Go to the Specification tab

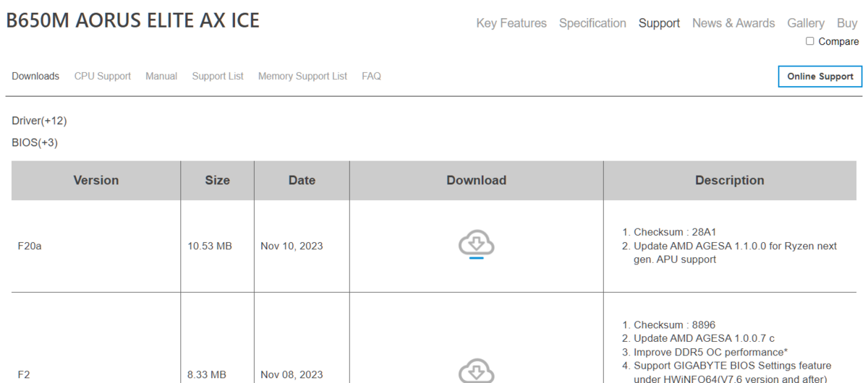592,23
